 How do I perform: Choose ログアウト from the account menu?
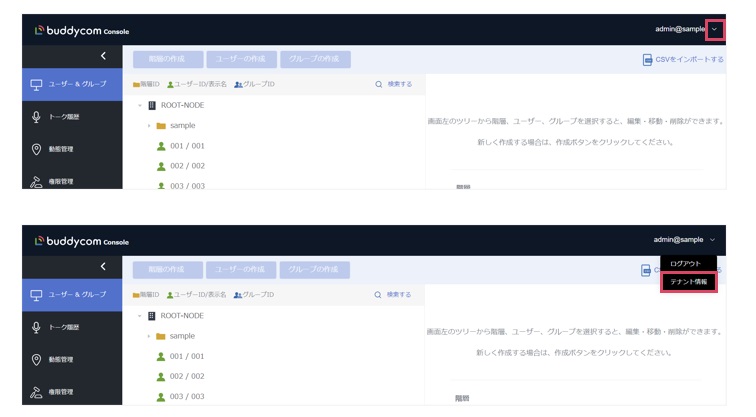coord(685,264)
